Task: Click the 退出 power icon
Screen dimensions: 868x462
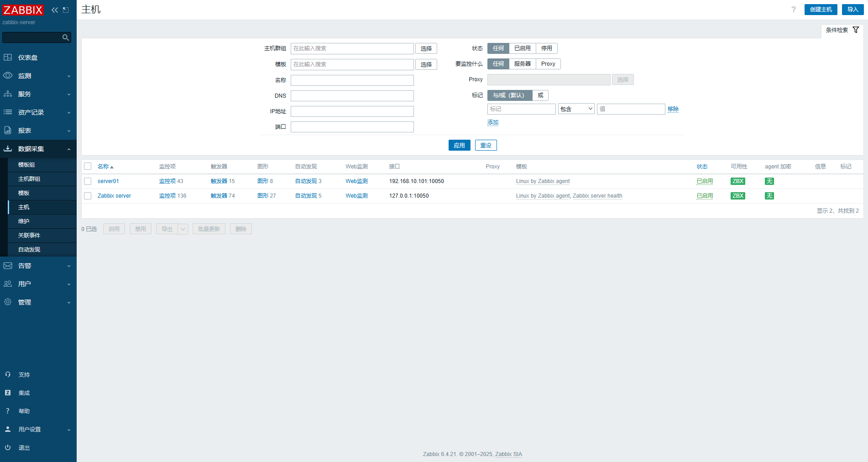Action: click(8, 447)
